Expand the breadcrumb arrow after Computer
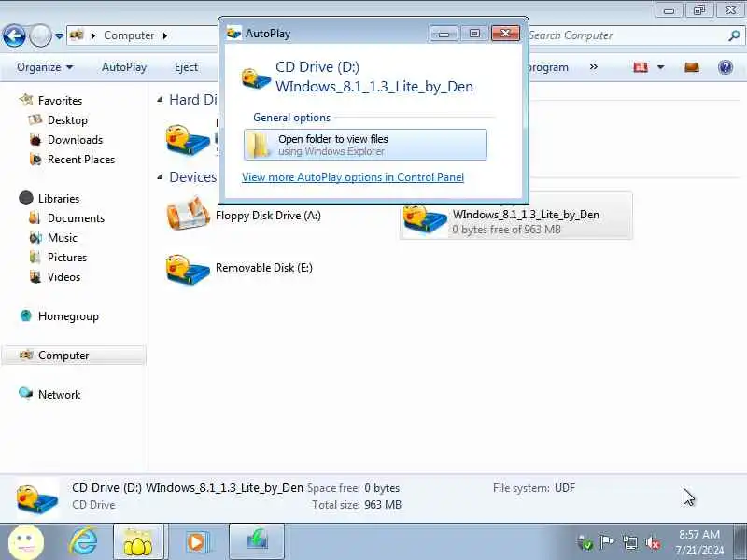 pyautogui.click(x=165, y=35)
